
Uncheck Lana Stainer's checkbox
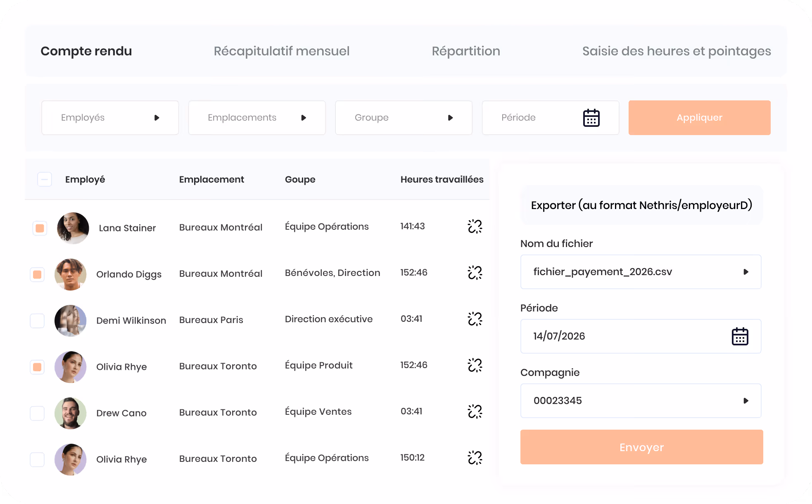[x=40, y=228]
